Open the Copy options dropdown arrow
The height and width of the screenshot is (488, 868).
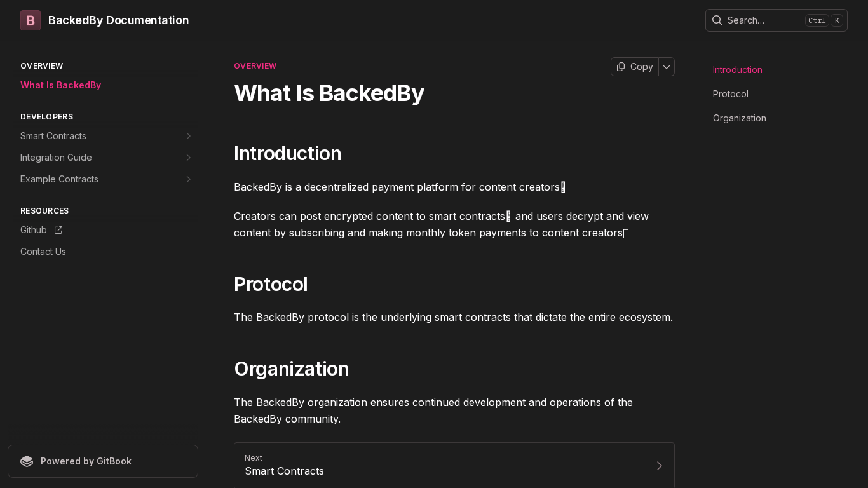click(667, 67)
